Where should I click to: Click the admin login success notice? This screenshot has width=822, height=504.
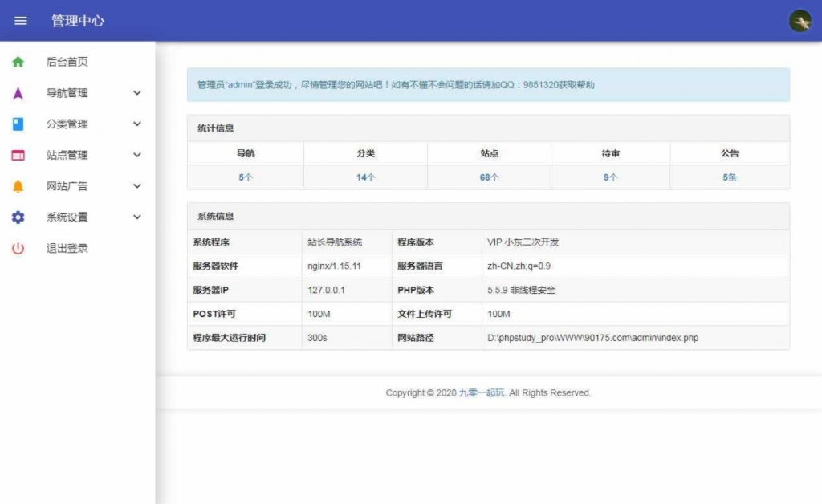(489, 85)
